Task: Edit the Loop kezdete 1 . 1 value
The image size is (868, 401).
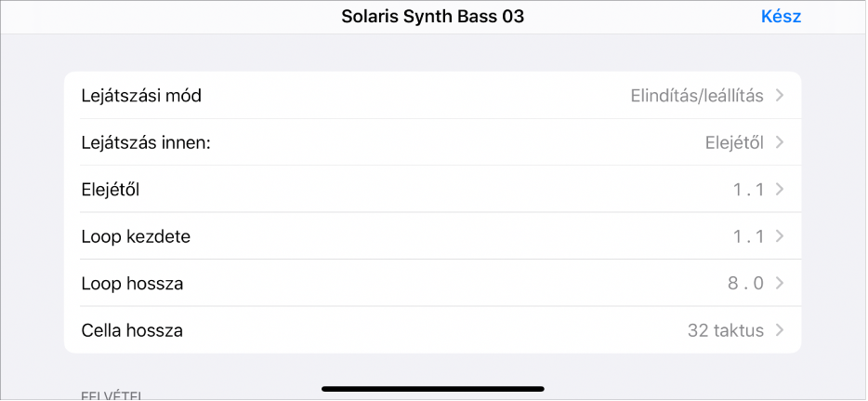Action: (748, 236)
